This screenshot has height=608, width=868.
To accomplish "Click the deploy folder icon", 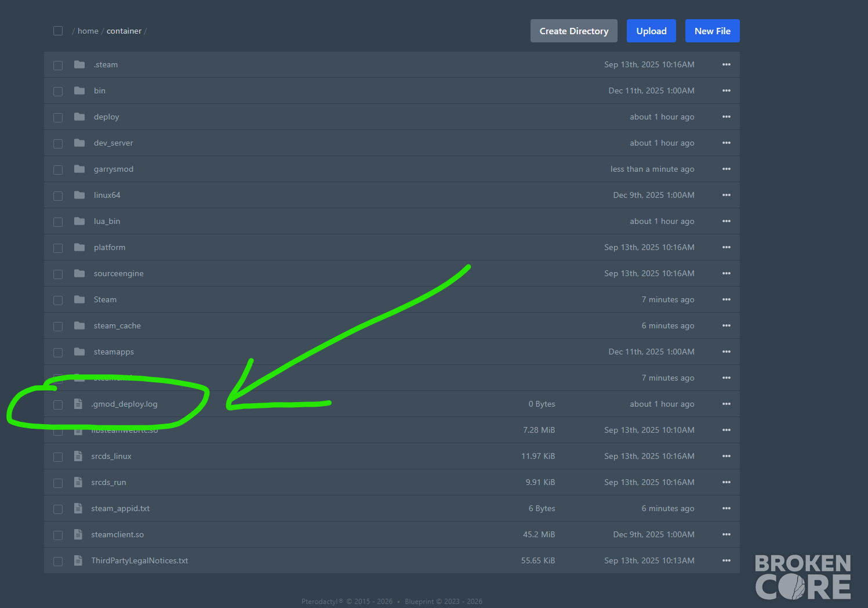I will coord(79,117).
